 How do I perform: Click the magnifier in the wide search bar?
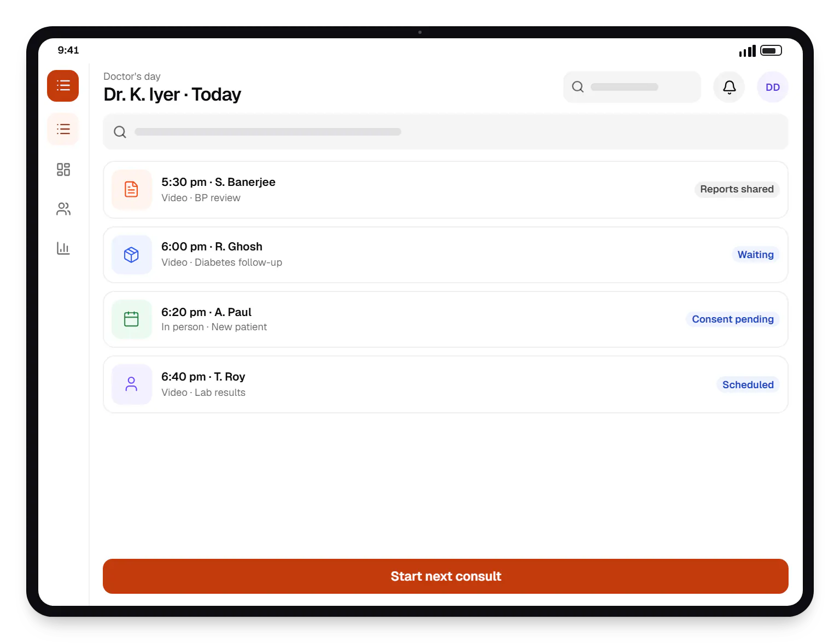tap(120, 132)
